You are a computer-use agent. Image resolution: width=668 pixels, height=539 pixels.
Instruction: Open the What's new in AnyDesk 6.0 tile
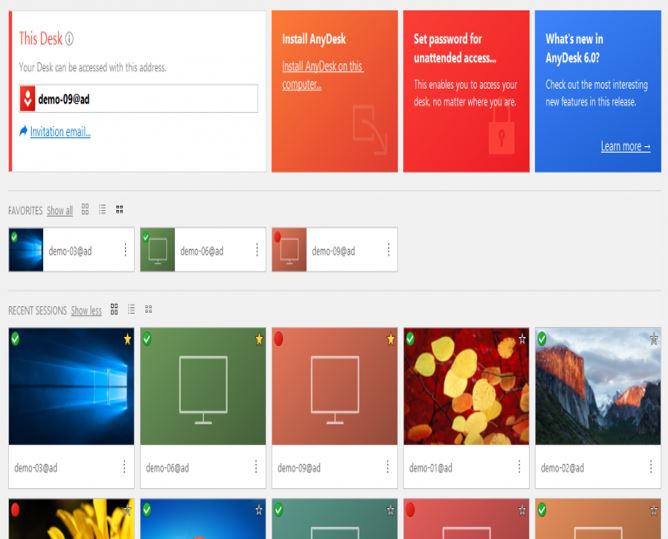[598, 91]
